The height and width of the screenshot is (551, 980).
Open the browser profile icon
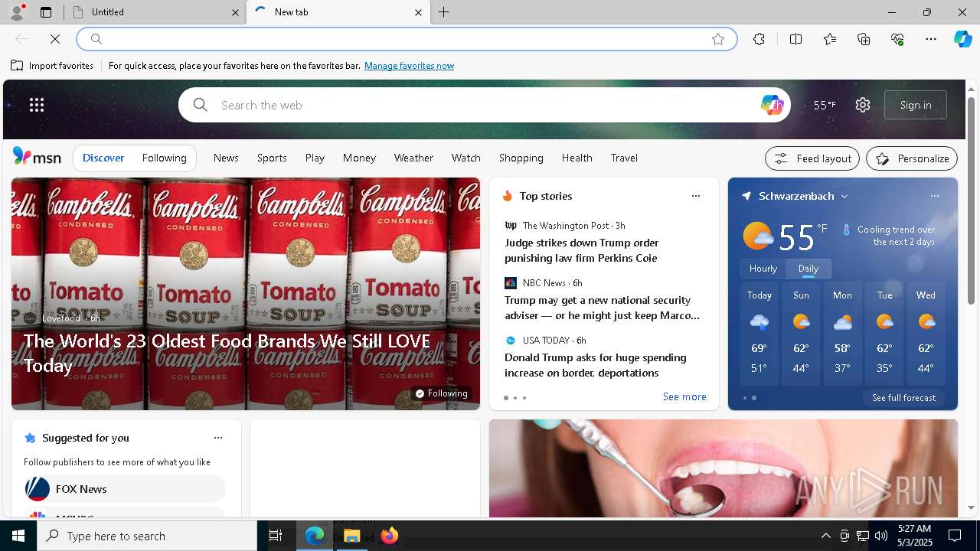tap(16, 12)
